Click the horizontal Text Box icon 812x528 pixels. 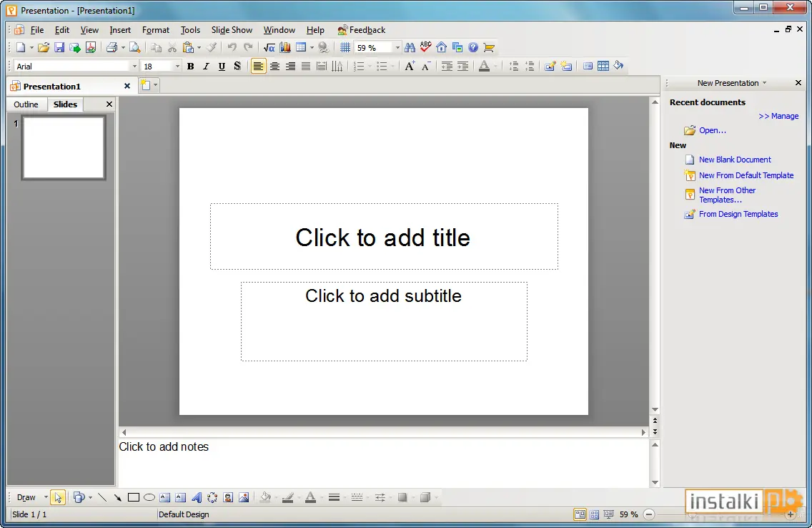[x=164, y=497]
